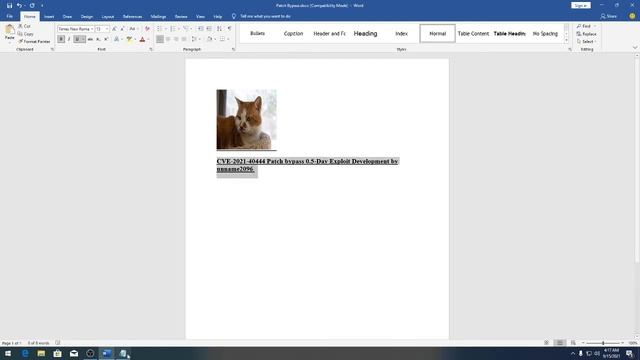The height and width of the screenshot is (360, 640).
Task: Undo the last action
Action: [x=19, y=6]
